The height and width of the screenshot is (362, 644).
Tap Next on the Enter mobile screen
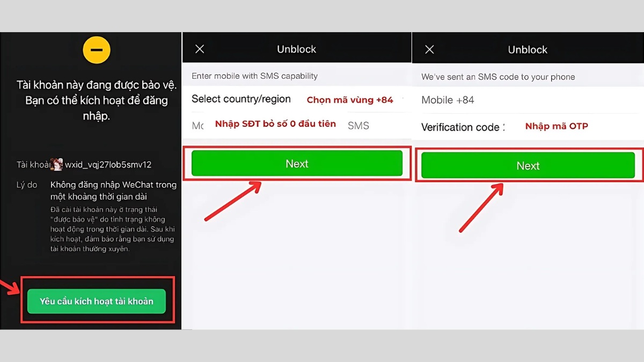pos(297,164)
